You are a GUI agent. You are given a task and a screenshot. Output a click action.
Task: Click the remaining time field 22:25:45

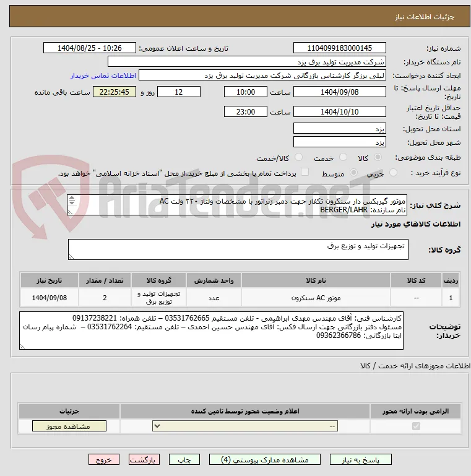[115, 92]
